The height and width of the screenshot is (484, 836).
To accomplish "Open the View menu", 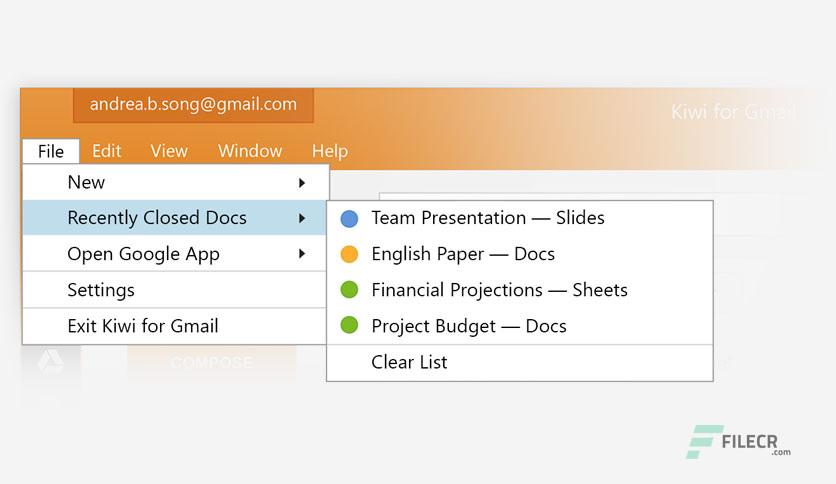I will (x=169, y=151).
